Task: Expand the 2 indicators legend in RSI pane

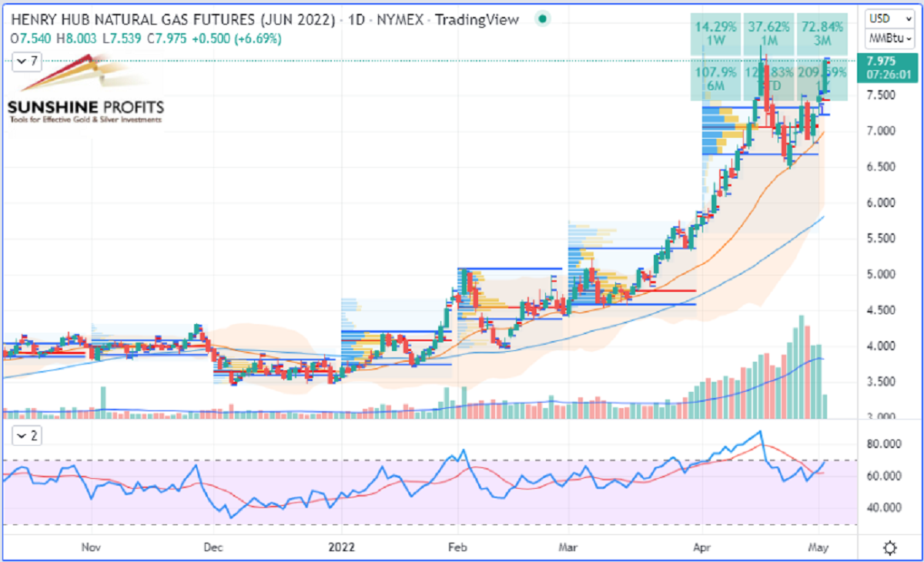Action: [x=28, y=437]
